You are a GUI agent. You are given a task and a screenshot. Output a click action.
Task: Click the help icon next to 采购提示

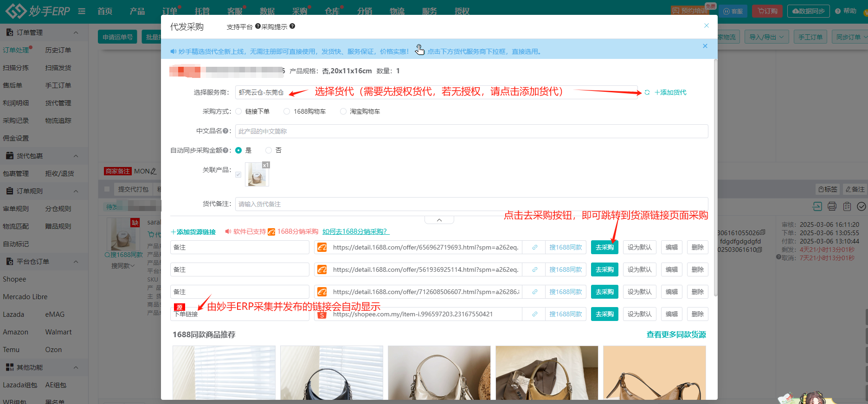292,26
